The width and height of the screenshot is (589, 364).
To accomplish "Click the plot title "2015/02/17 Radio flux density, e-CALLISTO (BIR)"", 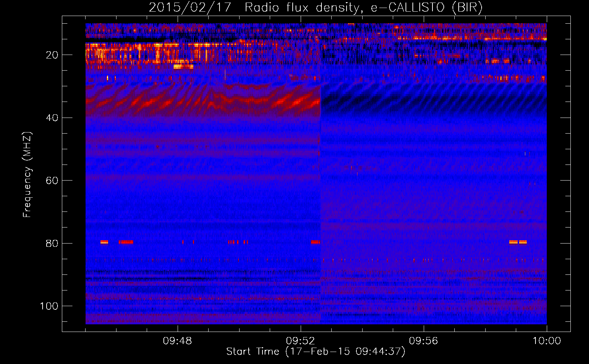I will (x=316, y=7).
